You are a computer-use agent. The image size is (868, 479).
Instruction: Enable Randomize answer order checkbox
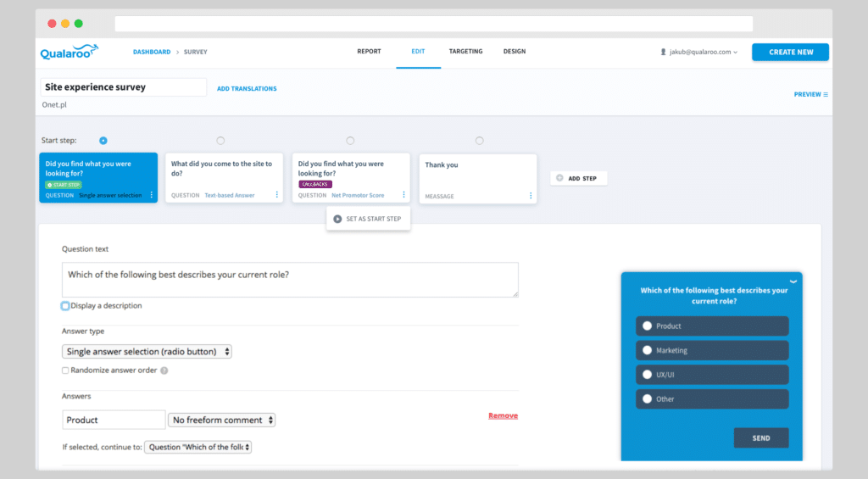coord(65,370)
